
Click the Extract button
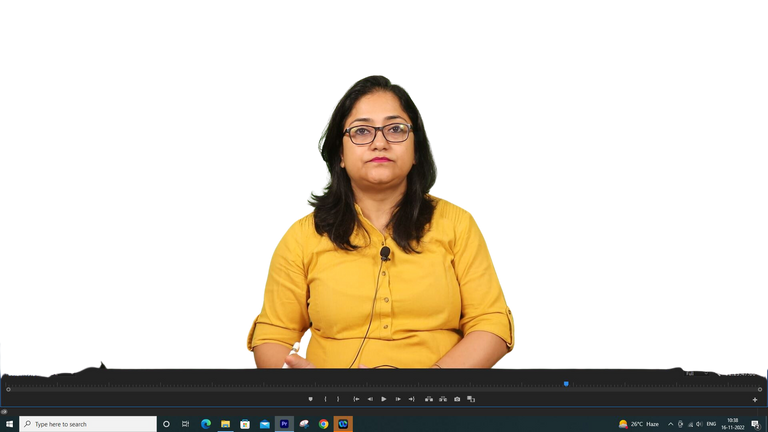[443, 399]
